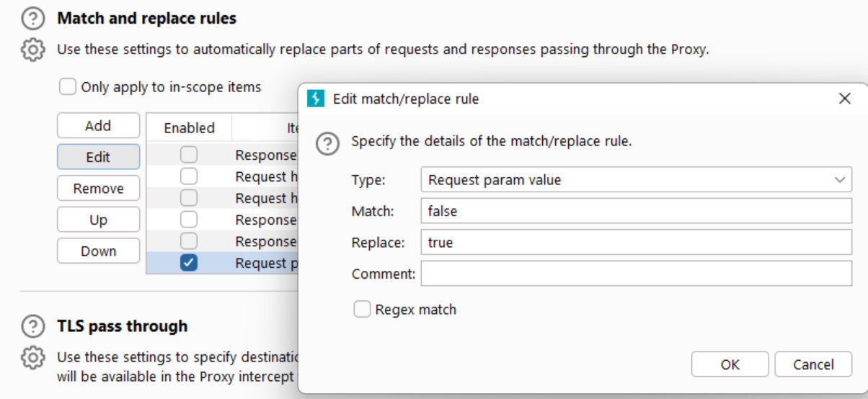The width and height of the screenshot is (868, 399).
Task: Click help icon inside Edit match/replace dialog
Action: [x=328, y=143]
